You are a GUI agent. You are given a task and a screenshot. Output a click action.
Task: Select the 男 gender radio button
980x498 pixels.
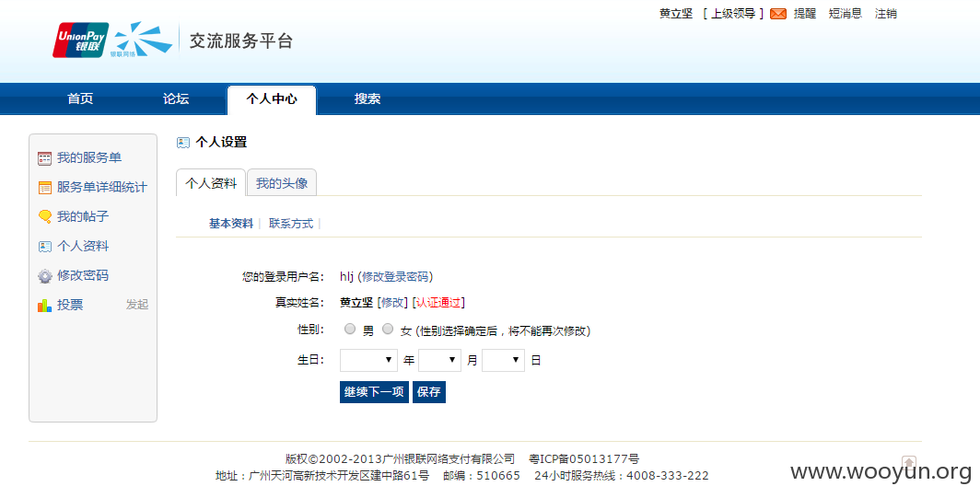(350, 329)
